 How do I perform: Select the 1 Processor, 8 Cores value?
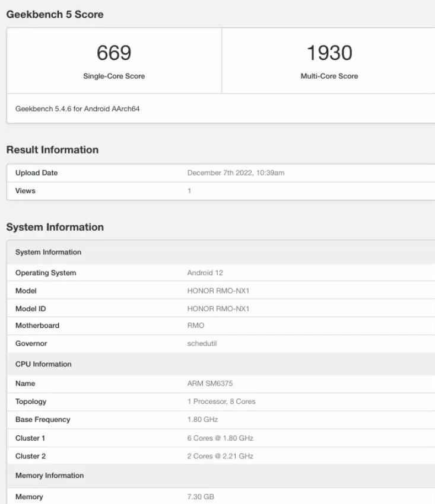click(221, 401)
